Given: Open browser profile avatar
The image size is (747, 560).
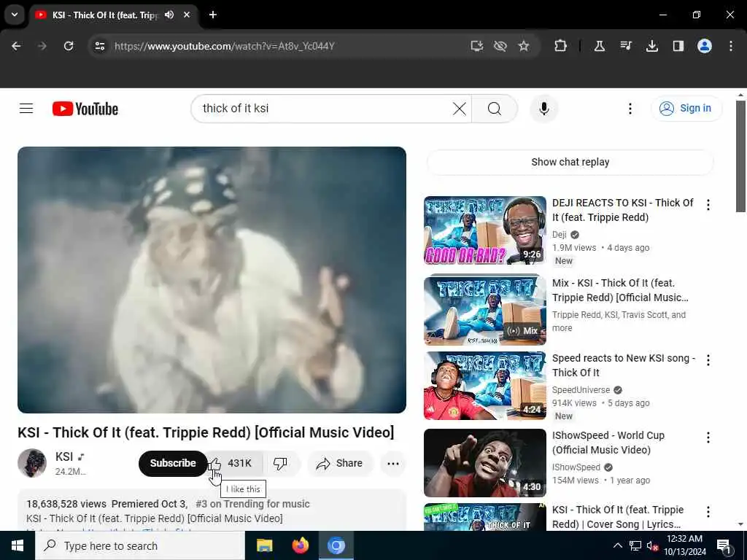Looking at the screenshot, I should 705,46.
